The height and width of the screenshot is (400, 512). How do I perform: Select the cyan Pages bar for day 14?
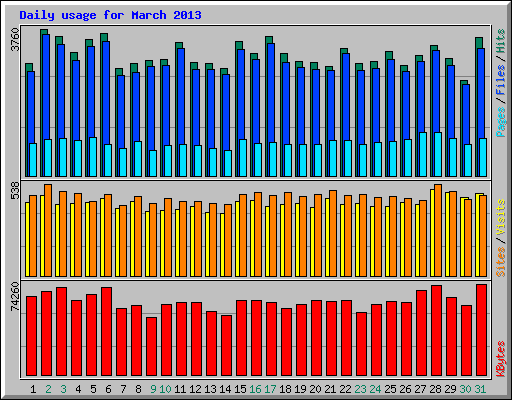pyautogui.click(x=228, y=163)
